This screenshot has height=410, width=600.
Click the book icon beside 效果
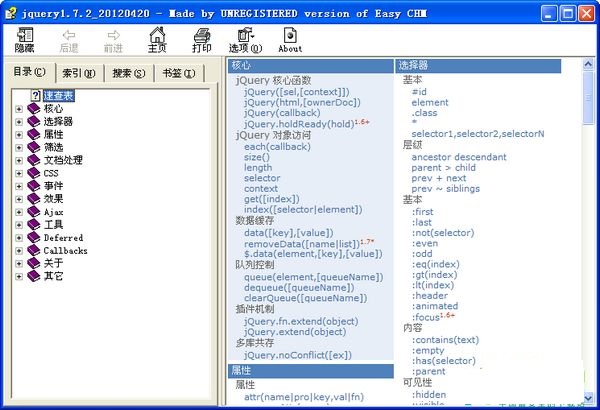34,199
